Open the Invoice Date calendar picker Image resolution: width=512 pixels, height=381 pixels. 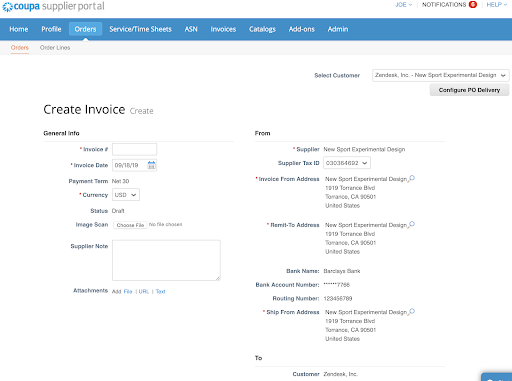tap(151, 165)
